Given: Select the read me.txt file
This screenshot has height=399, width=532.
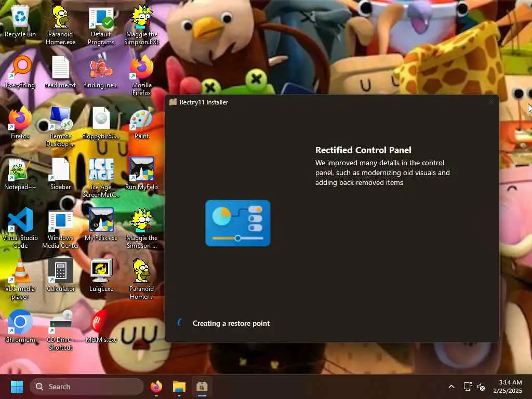Looking at the screenshot, I should click(x=60, y=72).
